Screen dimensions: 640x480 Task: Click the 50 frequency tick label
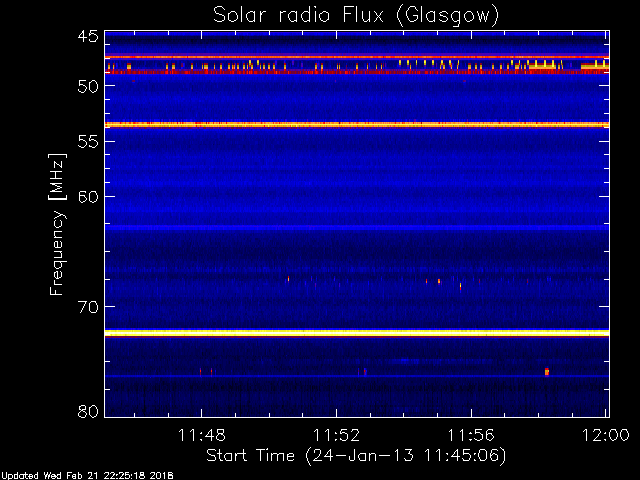(x=88, y=86)
